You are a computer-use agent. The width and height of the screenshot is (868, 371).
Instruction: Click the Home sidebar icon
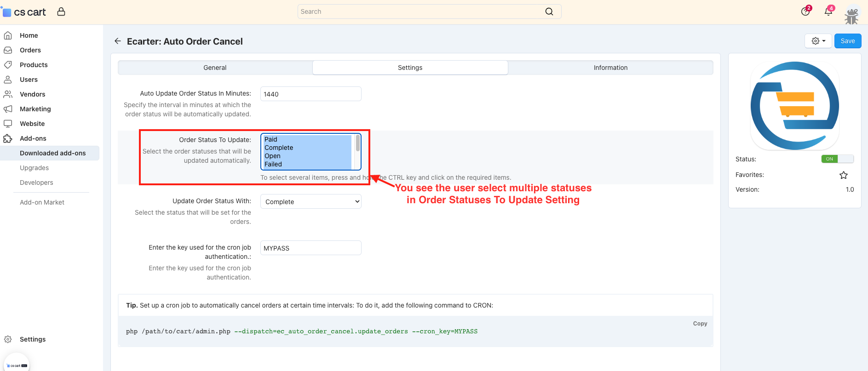8,35
